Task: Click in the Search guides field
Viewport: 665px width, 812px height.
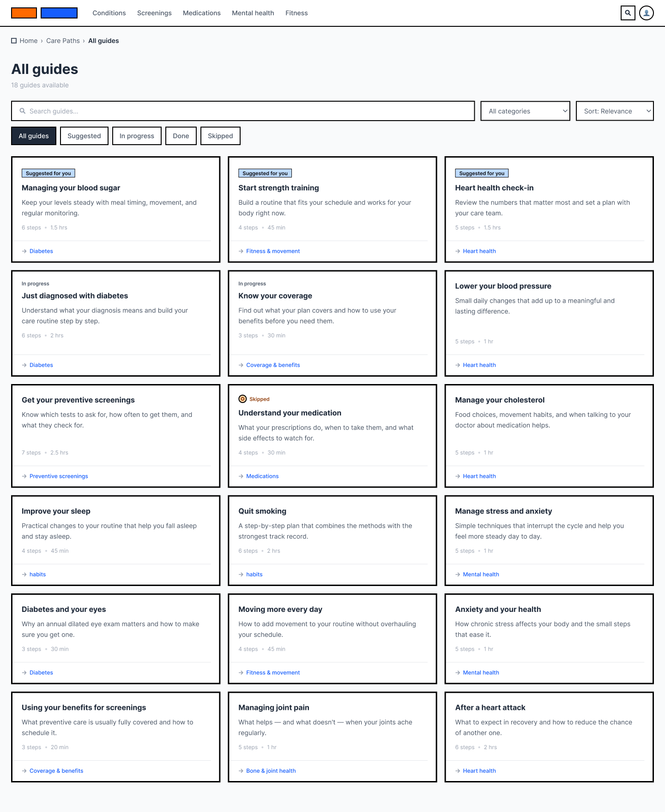Action: point(243,111)
